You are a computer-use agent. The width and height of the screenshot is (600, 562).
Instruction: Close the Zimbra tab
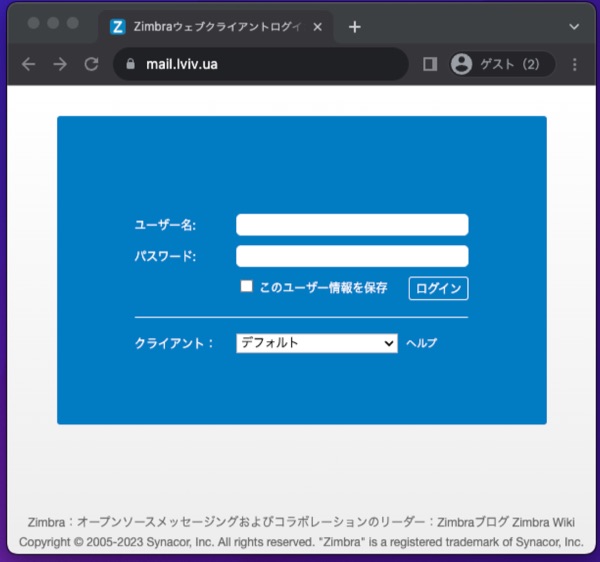(318, 27)
